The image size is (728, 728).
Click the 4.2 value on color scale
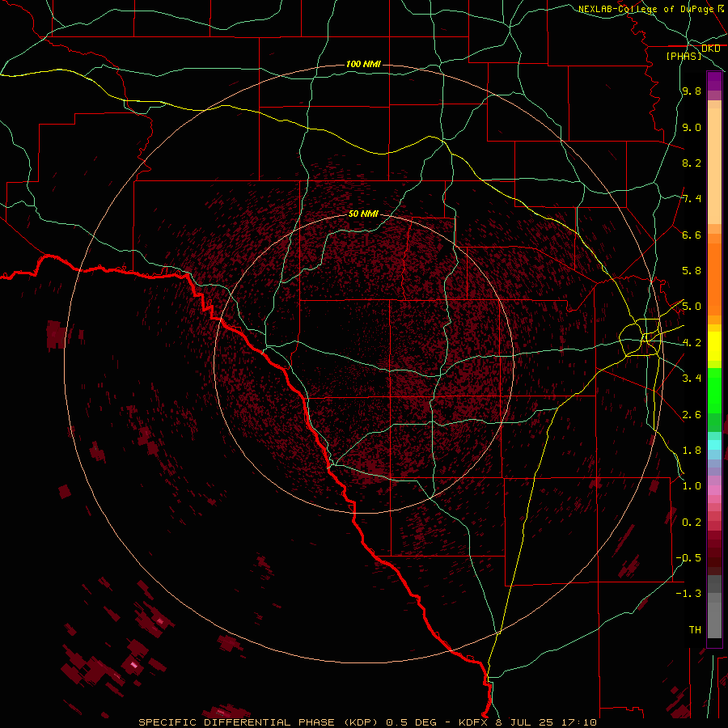pos(692,343)
